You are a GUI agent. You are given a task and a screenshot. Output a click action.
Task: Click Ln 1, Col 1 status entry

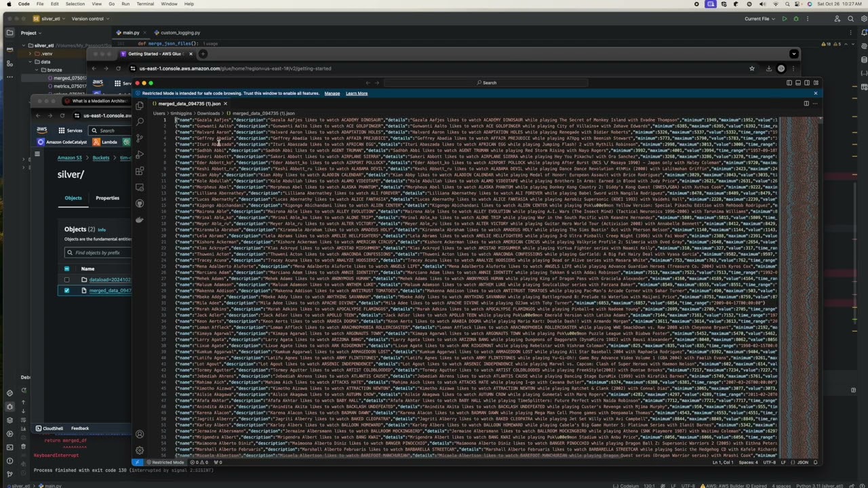pos(724,462)
